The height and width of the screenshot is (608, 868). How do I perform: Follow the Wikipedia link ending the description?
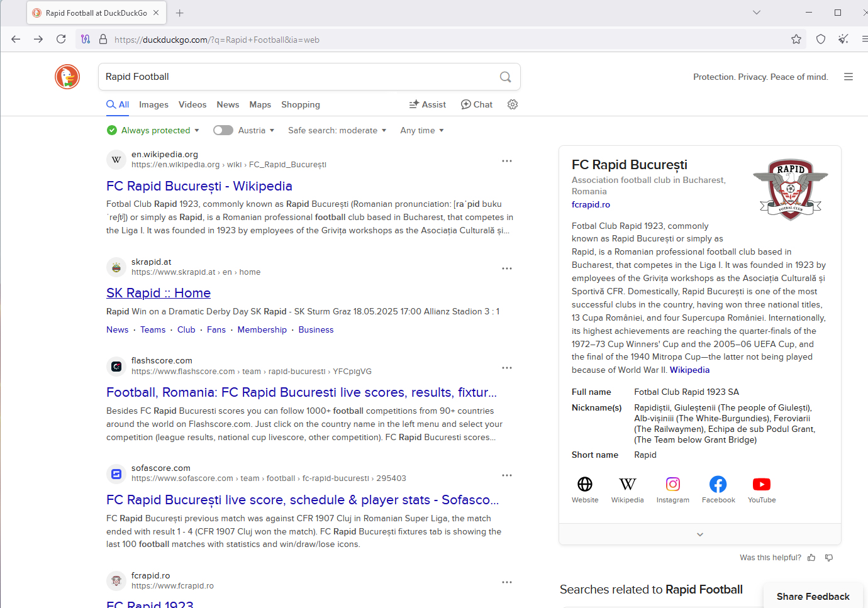(689, 370)
